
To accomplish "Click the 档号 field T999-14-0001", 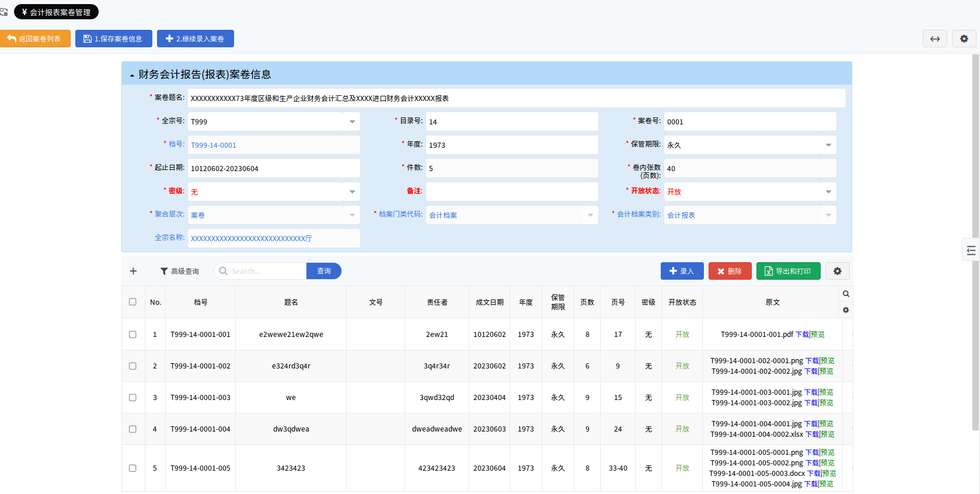I will click(x=274, y=145).
